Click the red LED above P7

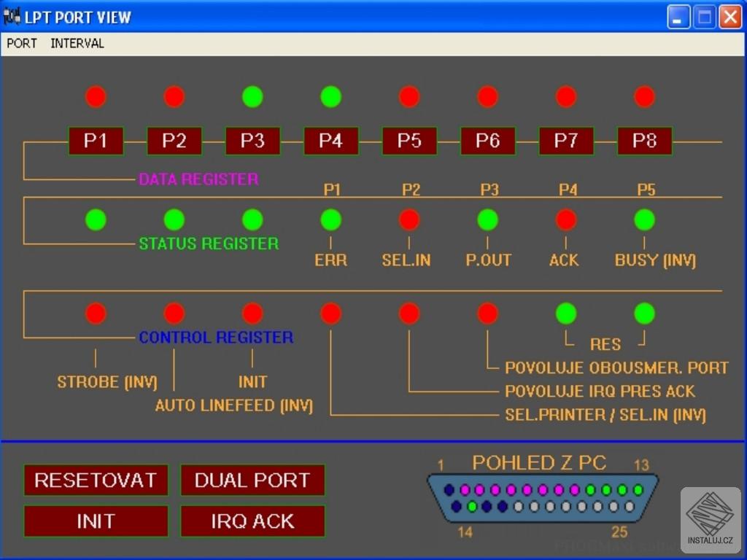click(x=566, y=97)
